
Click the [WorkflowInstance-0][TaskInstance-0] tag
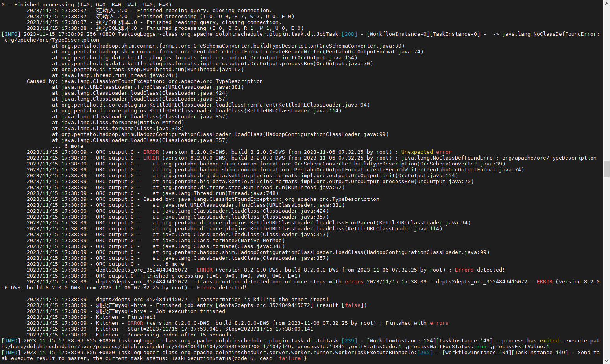(423, 34)
